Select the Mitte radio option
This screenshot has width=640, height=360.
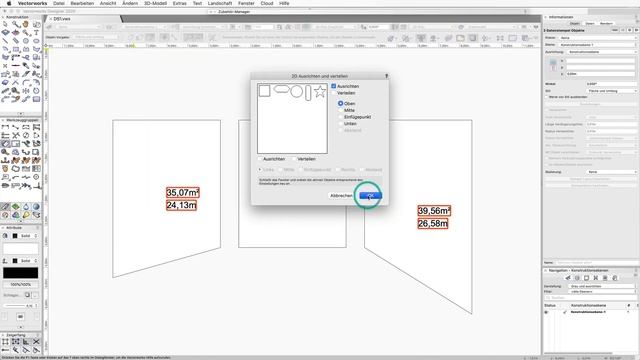coord(340,110)
